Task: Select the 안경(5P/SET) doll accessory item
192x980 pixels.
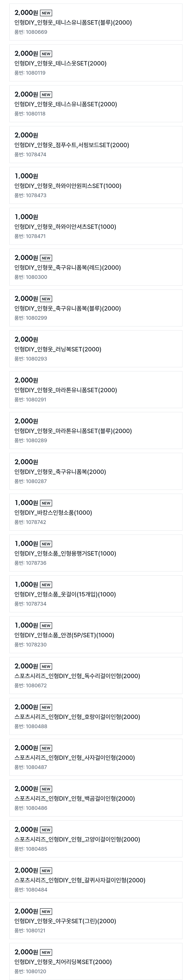Action: click(96, 635)
